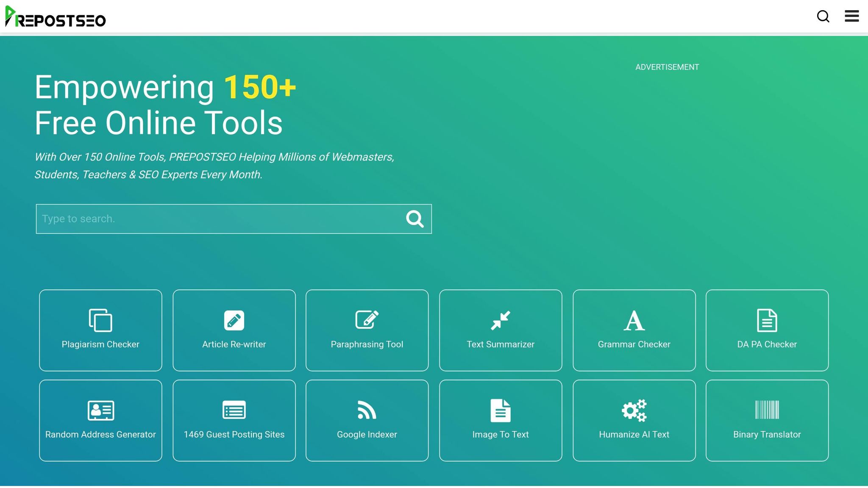This screenshot has width=868, height=488.
Task: Click the PrepostSEO logo
Action: tap(55, 17)
